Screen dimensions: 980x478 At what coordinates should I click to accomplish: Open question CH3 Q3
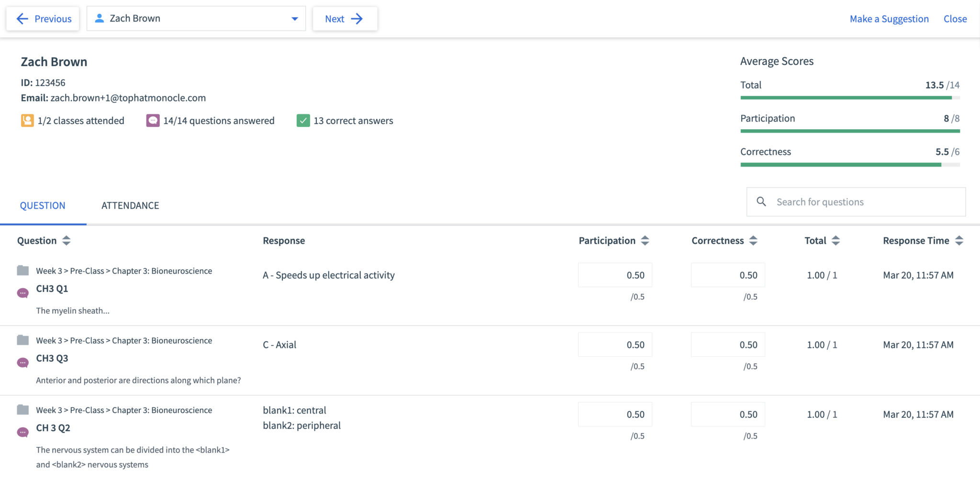[x=52, y=358]
